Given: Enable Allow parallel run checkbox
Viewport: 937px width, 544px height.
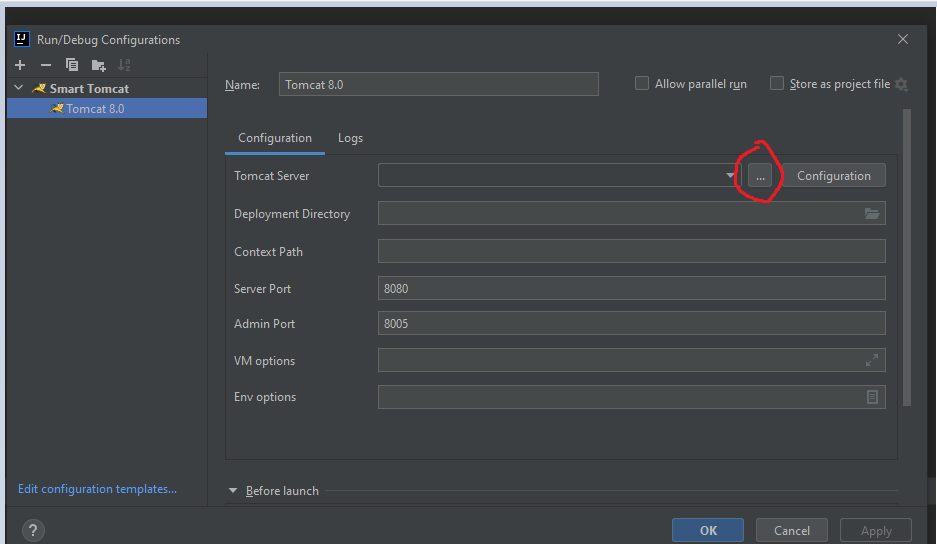Looking at the screenshot, I should point(642,84).
